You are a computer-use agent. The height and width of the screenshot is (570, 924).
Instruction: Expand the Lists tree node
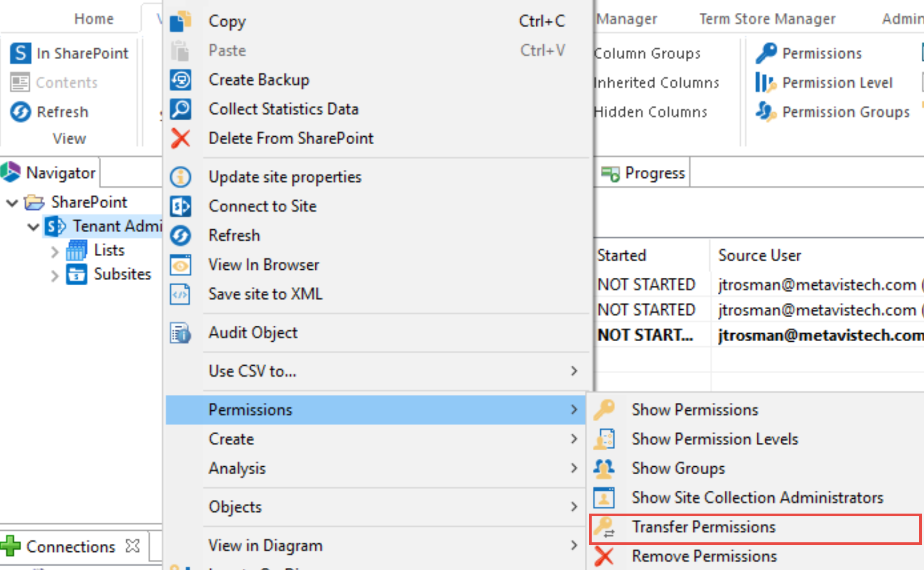[x=55, y=250]
